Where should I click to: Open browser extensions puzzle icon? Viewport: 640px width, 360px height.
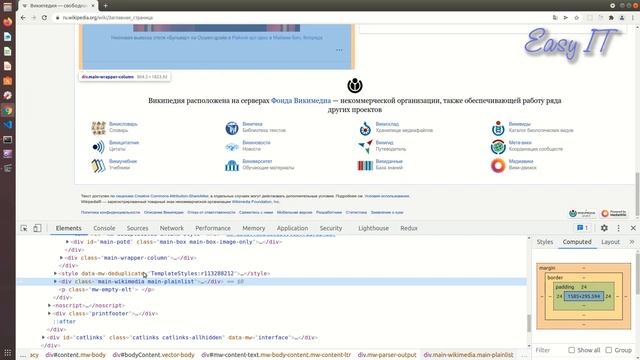(611, 18)
